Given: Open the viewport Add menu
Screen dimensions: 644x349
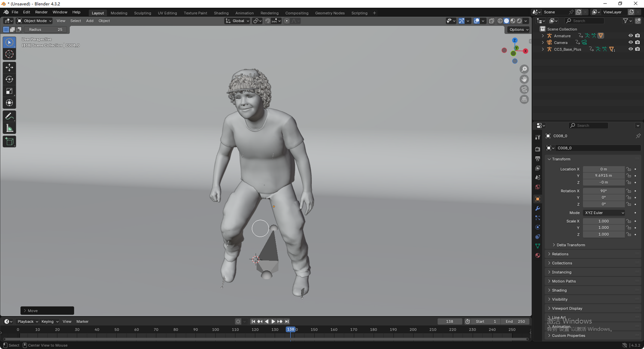Looking at the screenshot, I should tap(90, 21).
